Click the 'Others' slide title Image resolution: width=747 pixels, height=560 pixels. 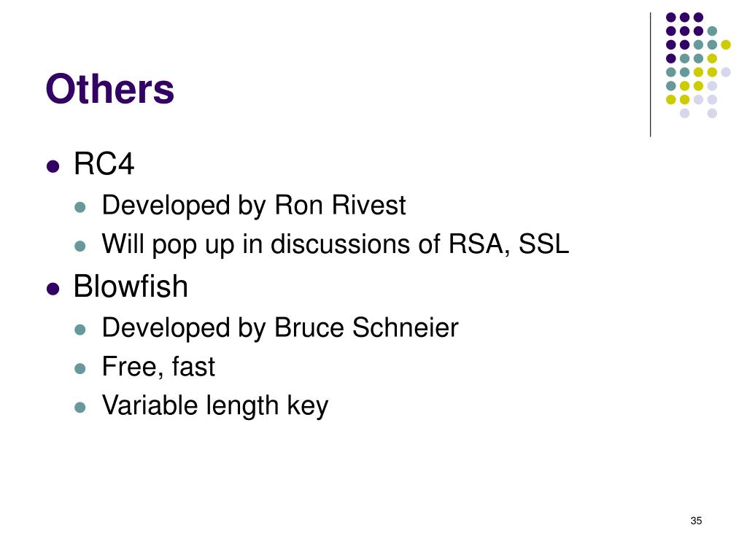point(110,89)
